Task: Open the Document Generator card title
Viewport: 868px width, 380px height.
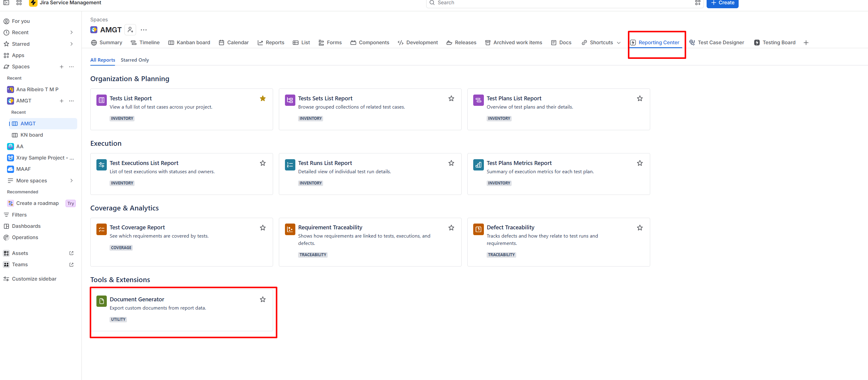Action: tap(137, 299)
